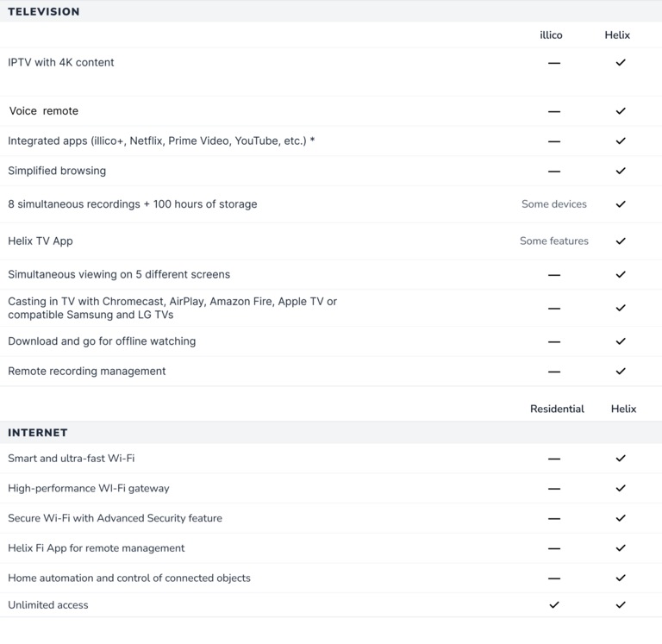Click the 'Smart and ultra-fast Wi-Fi' label
Screen dimensions: 662x644
[71, 458]
